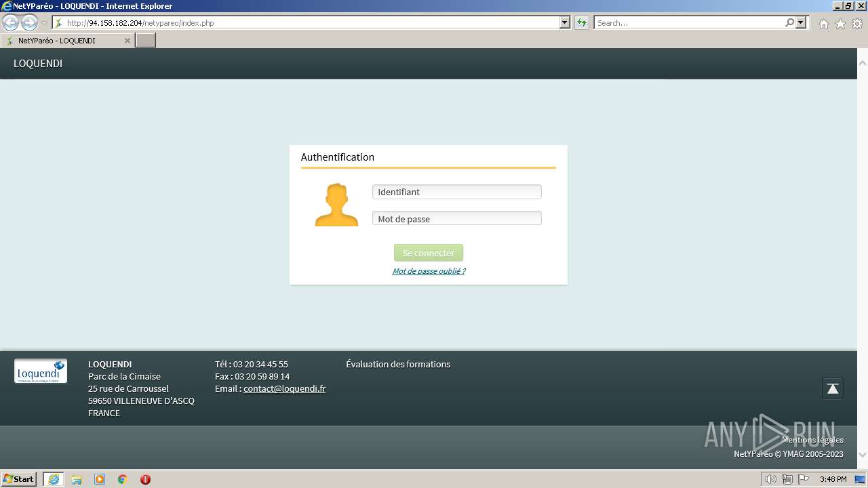The image size is (868, 488).
Task: Click the browser Back arrow button
Action: click(x=11, y=22)
